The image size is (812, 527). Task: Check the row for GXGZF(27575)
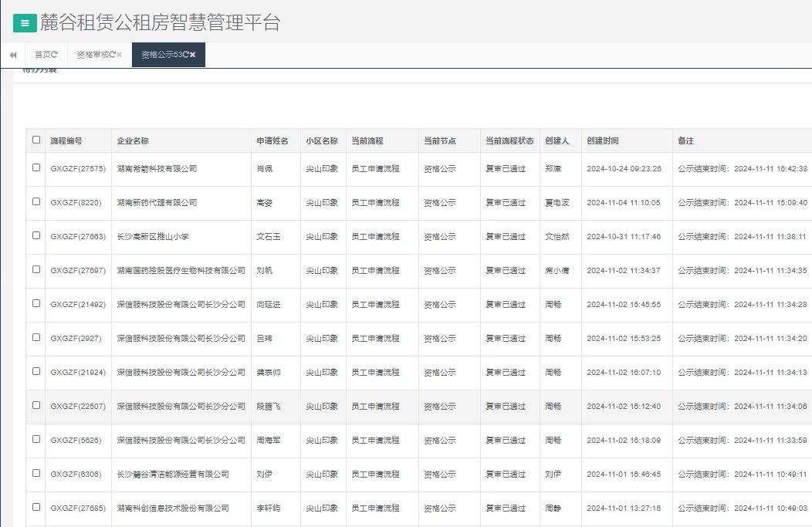click(36, 167)
